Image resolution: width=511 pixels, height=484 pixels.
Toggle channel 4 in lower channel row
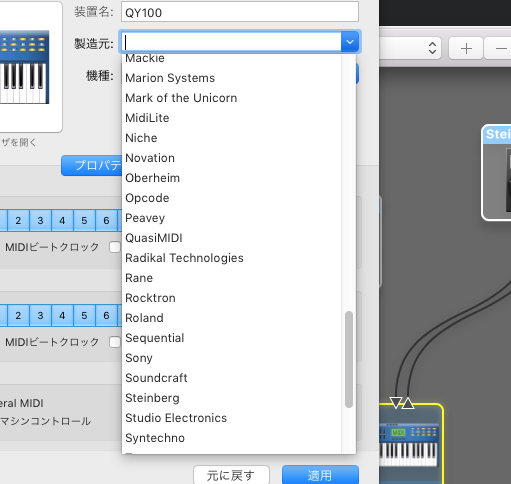coord(62,315)
